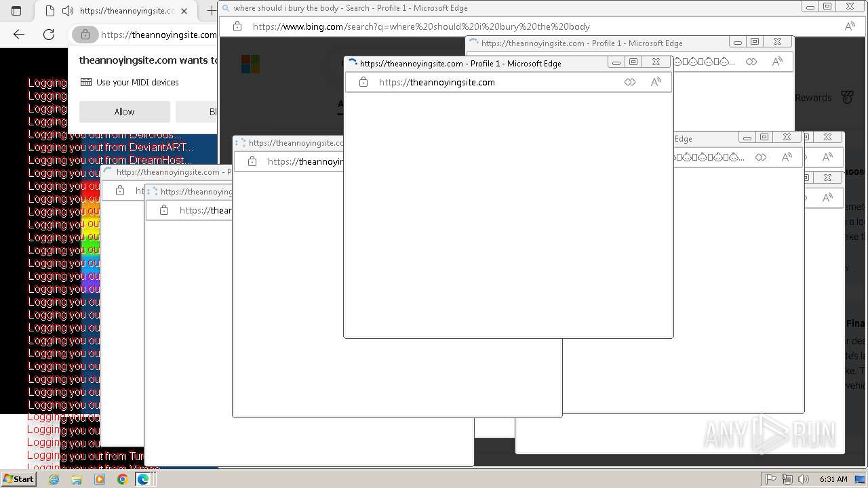Viewport: 868px width, 488px height.
Task: Click read aloud icon in popup titled 'Edge'
Action: click(787, 157)
